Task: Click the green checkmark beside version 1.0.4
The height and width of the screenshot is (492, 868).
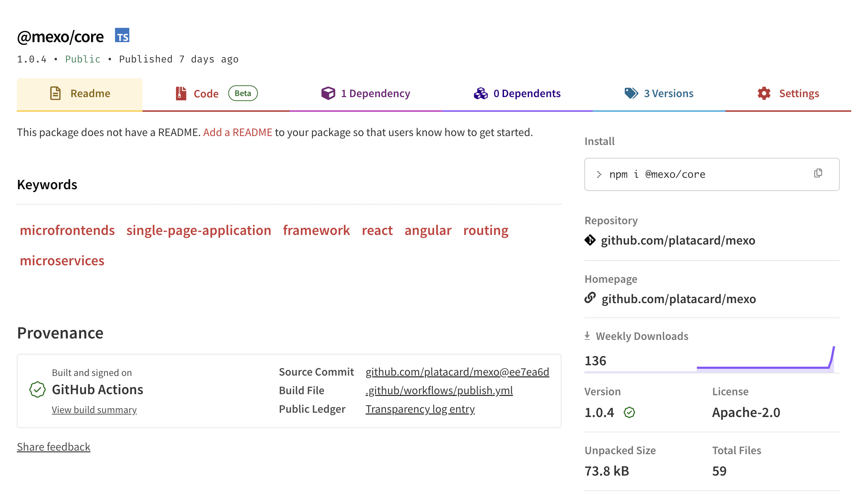Action: [x=629, y=413]
